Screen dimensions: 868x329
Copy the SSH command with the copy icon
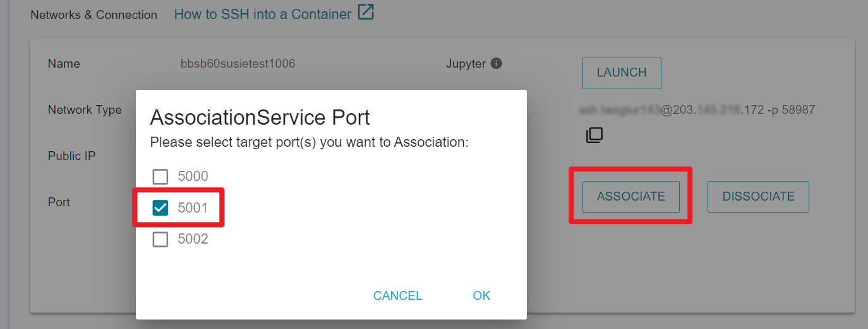[x=594, y=135]
